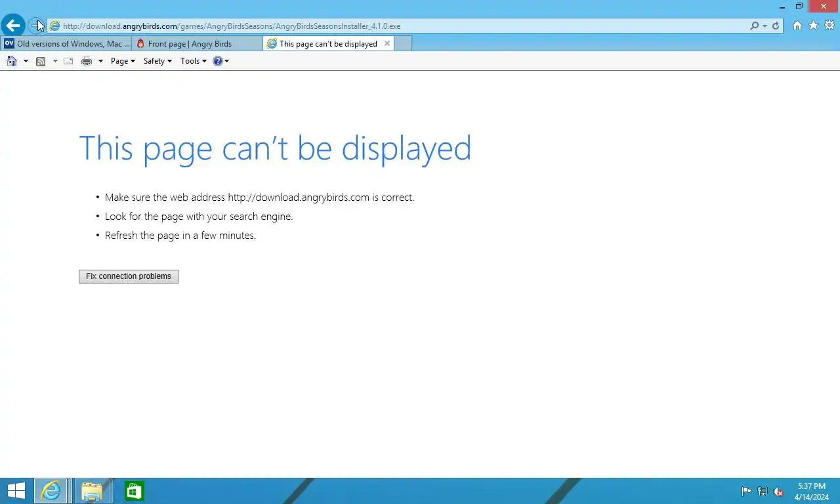Open the Windows Start button
This screenshot has width=840, height=504.
[x=16, y=491]
